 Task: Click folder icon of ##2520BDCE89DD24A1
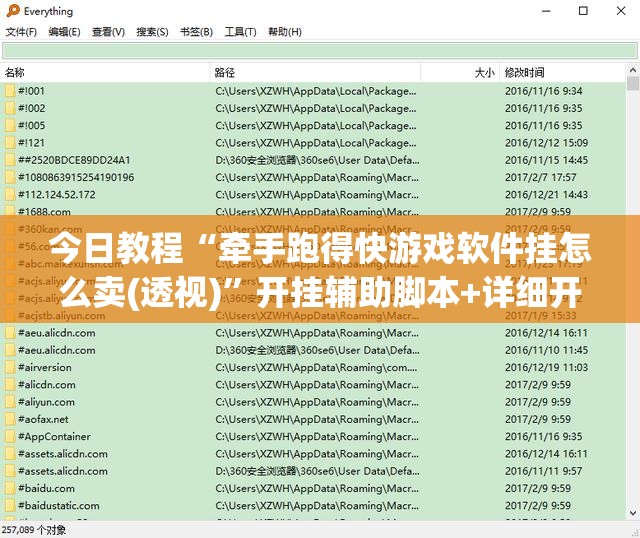[10, 160]
